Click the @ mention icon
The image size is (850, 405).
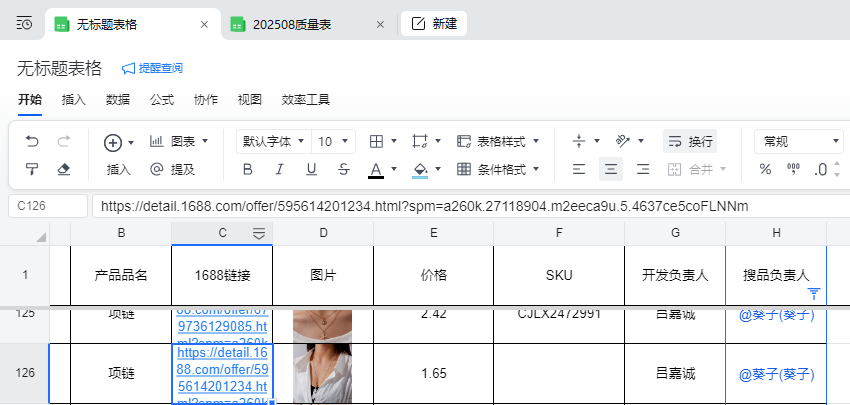tap(156, 169)
